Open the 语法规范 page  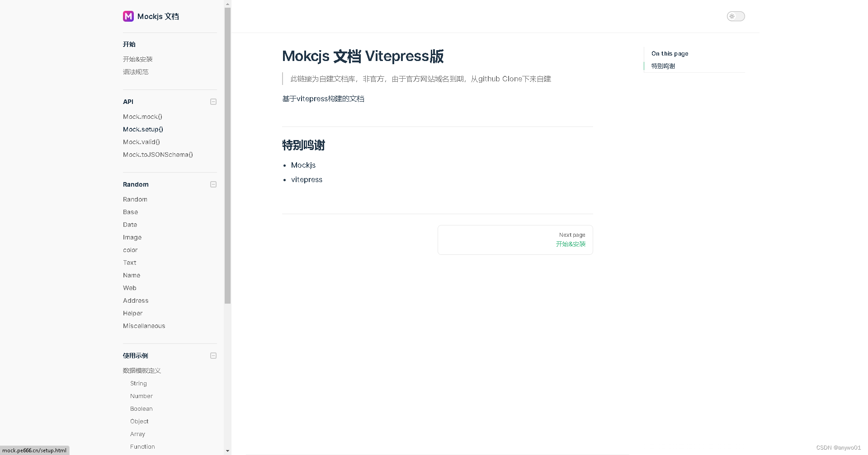135,72
